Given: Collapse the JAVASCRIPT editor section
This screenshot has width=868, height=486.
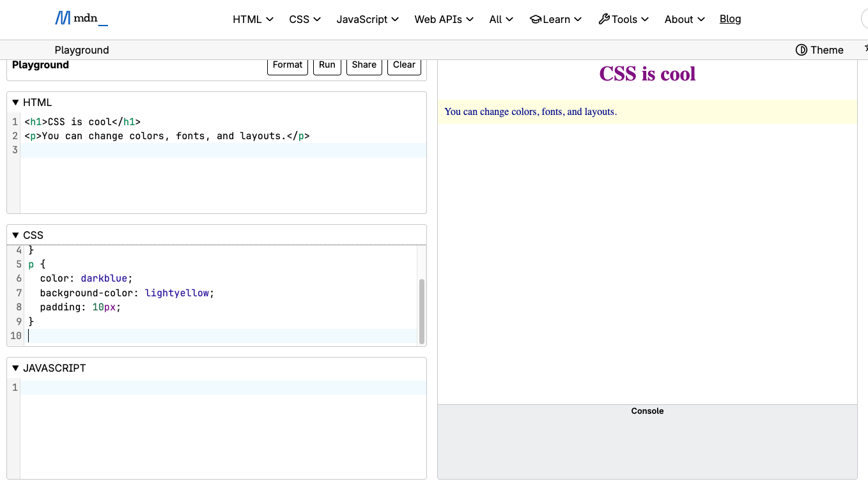Looking at the screenshot, I should 16,368.
